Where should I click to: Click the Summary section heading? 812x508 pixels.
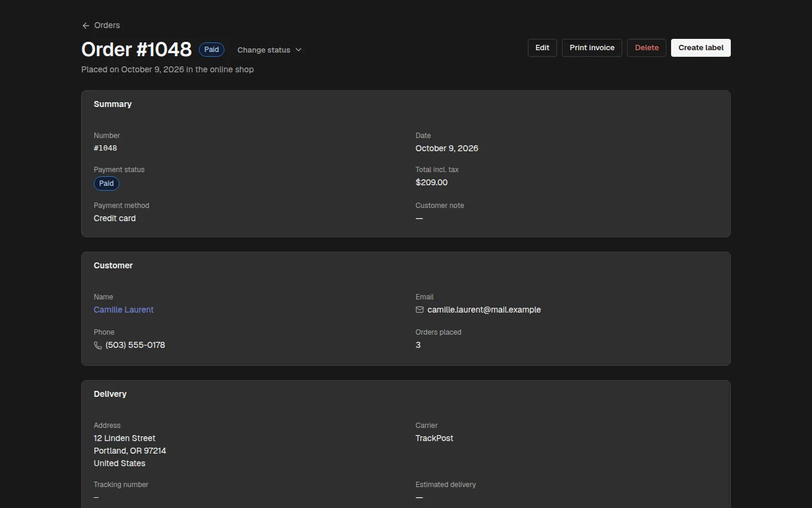point(113,104)
